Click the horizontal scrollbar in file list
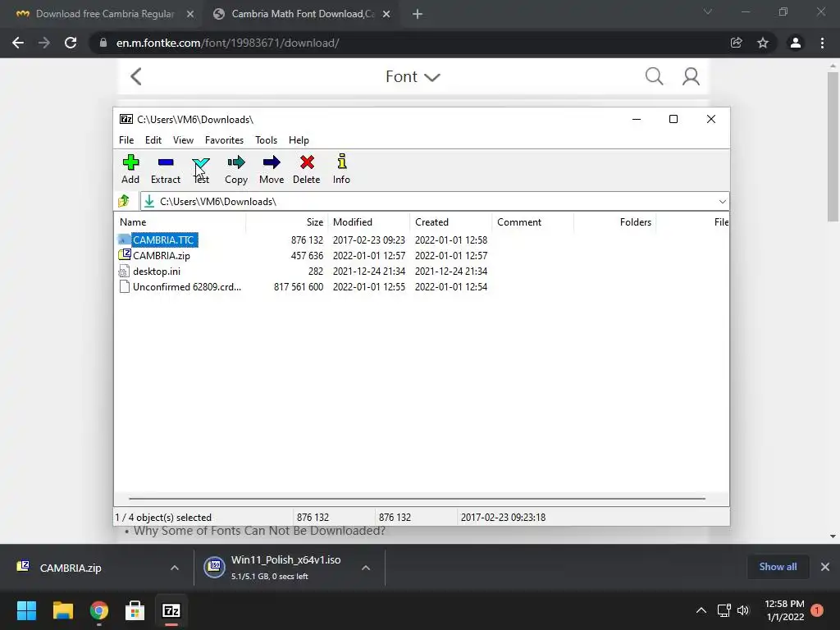The height and width of the screenshot is (630, 840). pos(417,499)
